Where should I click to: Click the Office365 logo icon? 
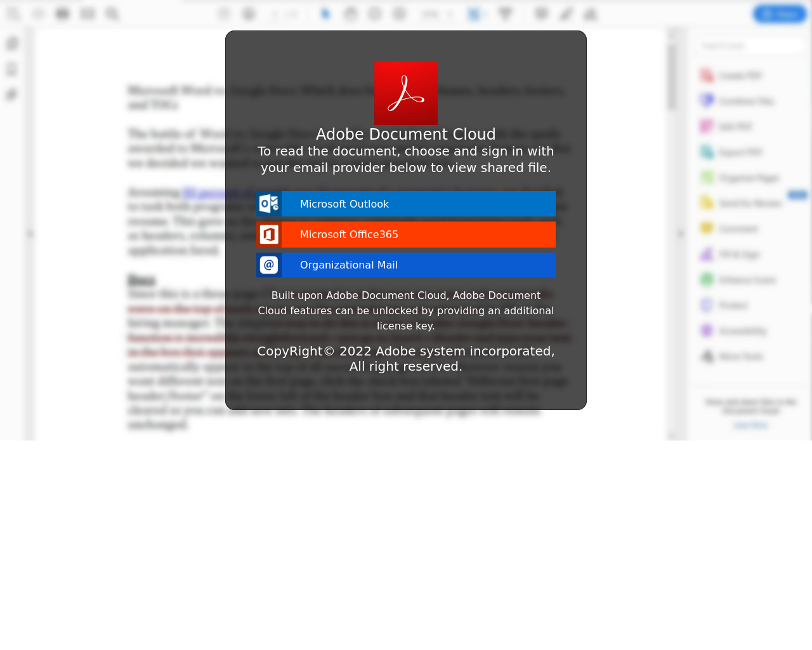click(x=269, y=234)
